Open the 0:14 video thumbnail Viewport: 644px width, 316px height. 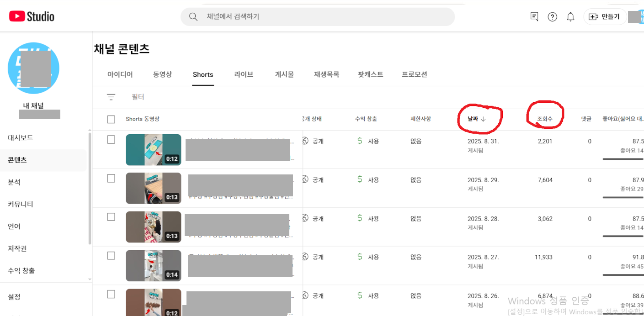[154, 266]
